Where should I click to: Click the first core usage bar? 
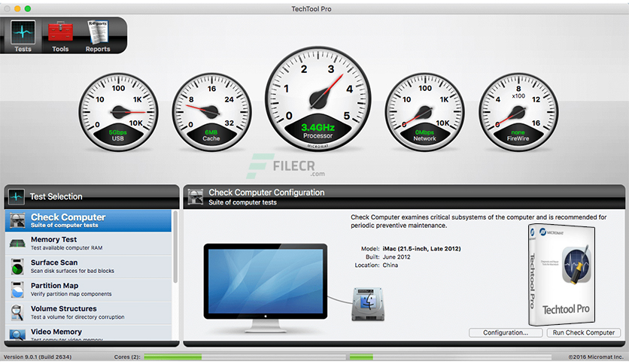click(245, 356)
